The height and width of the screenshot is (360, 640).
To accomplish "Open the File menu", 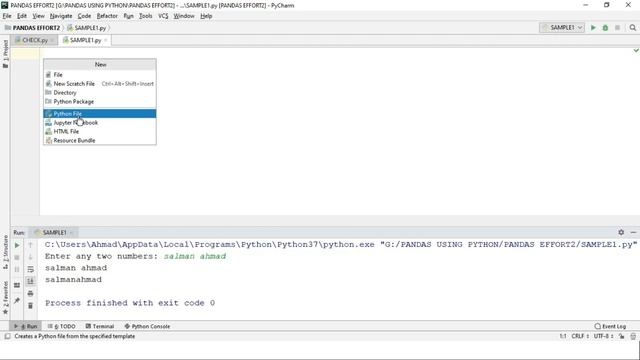I will pos(7,16).
